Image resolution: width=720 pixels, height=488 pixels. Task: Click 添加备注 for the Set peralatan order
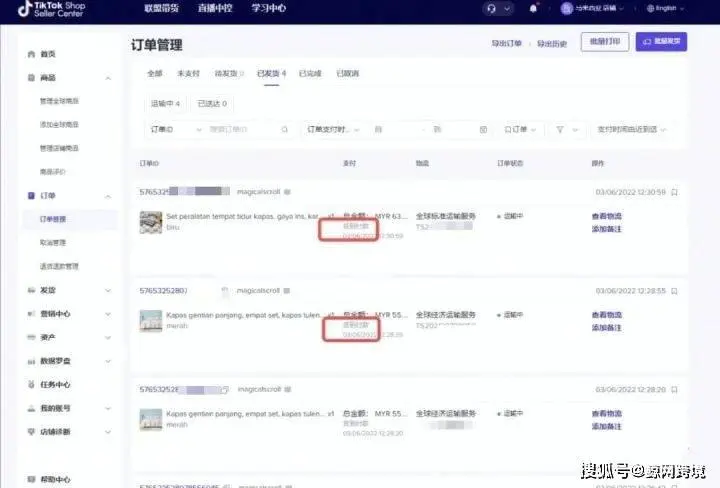(607, 229)
